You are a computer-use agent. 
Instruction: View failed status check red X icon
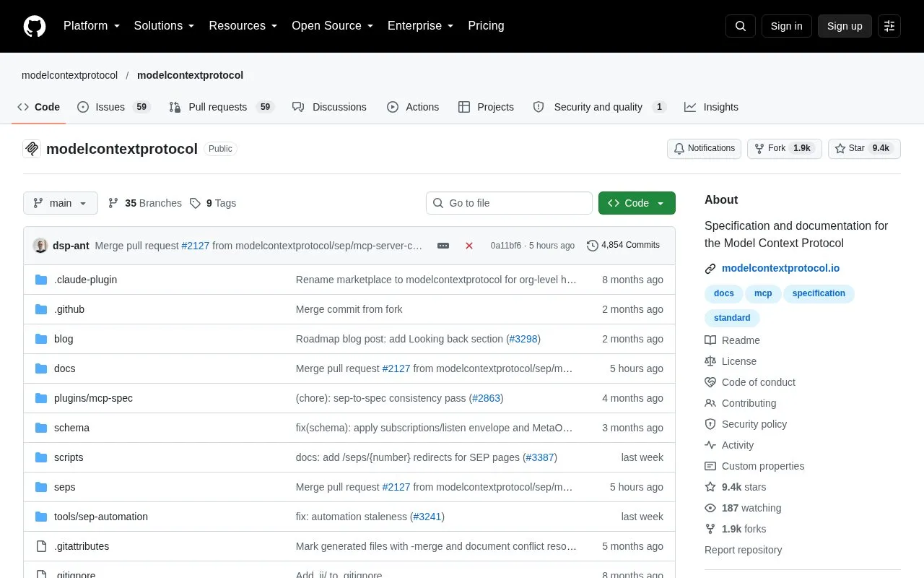tap(469, 246)
